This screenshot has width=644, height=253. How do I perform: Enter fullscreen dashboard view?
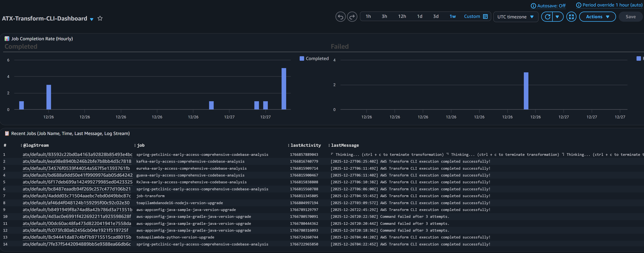[x=571, y=16]
